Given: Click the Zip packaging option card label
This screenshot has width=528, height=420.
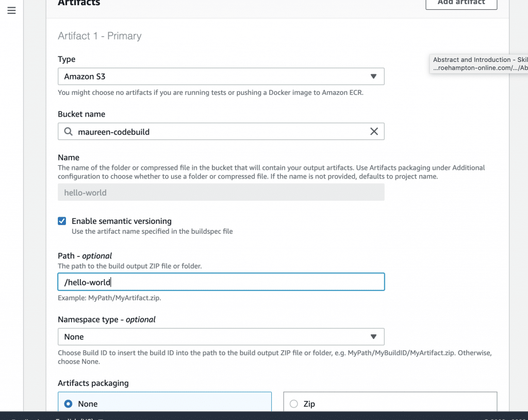Looking at the screenshot, I should (x=309, y=404).
